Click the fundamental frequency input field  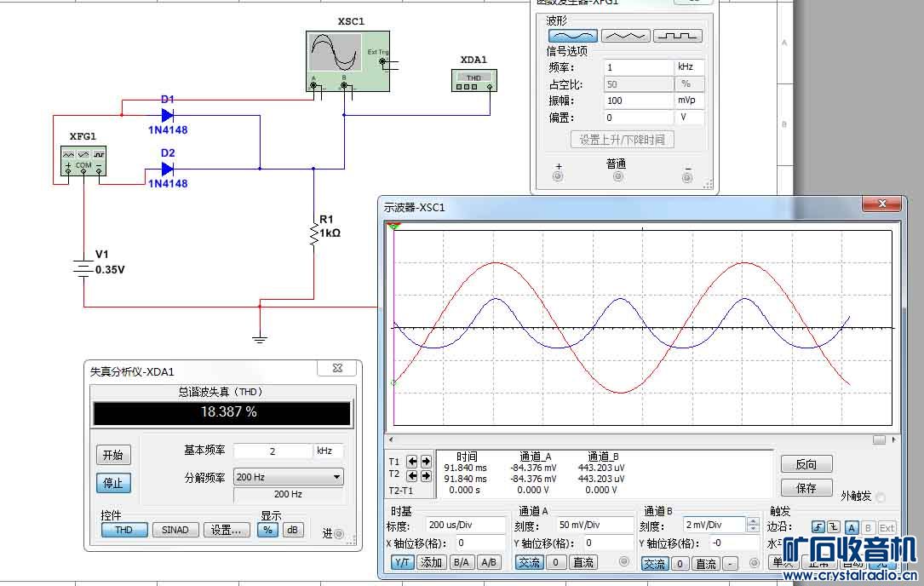pyautogui.click(x=273, y=451)
